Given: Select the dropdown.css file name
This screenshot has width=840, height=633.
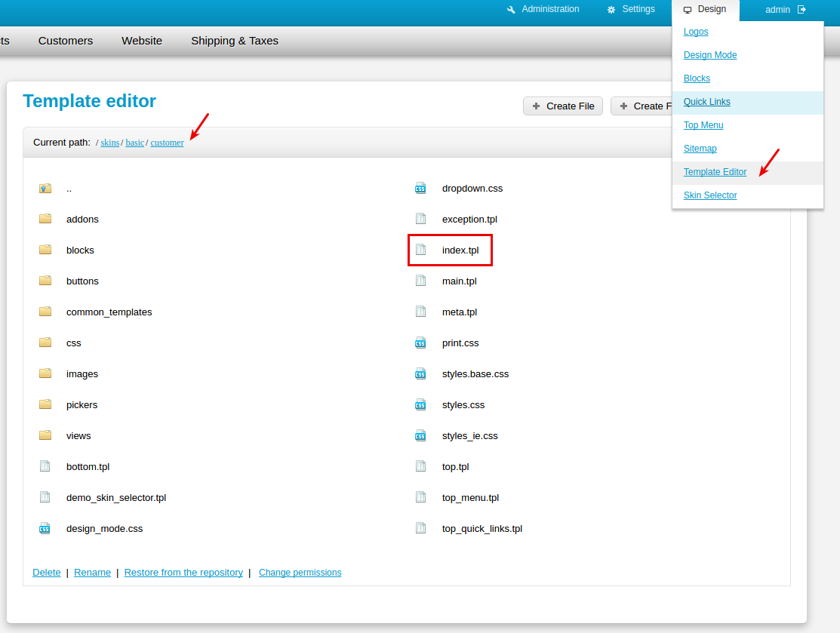Looking at the screenshot, I should (472, 189).
